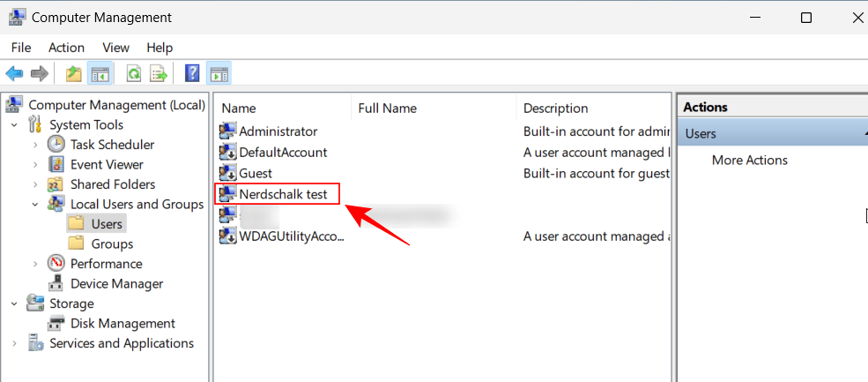This screenshot has width=868, height=382.
Task: Select Disk Management node
Action: [x=122, y=324]
